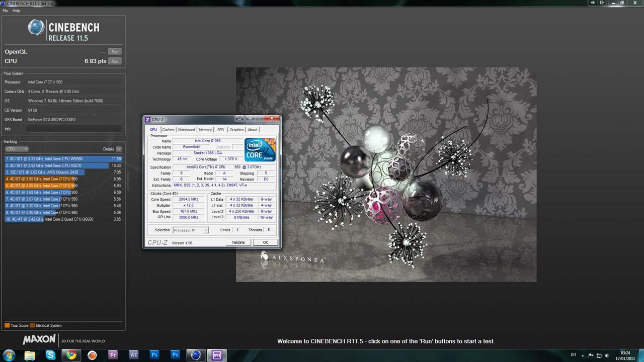Click the Intel Core i7 logo
The image size is (644, 362).
click(260, 150)
